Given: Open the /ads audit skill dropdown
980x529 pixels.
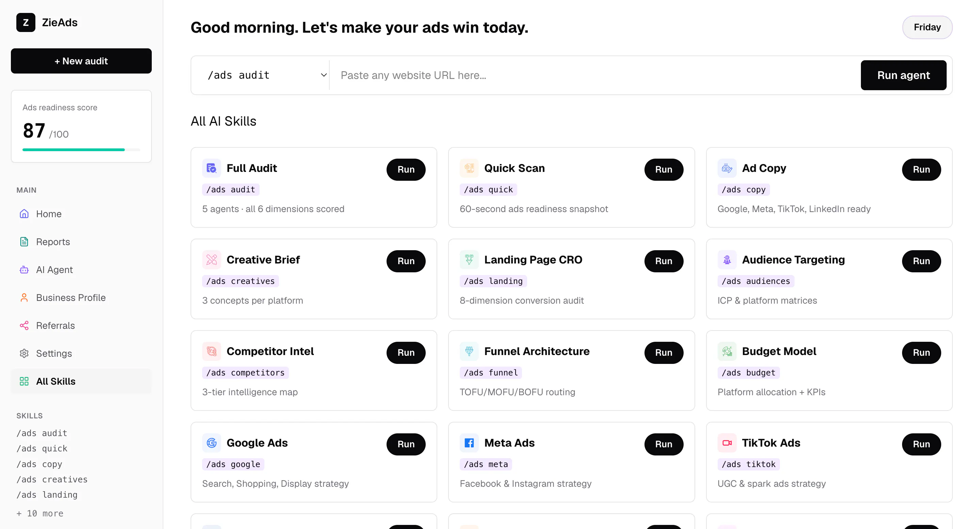Looking at the screenshot, I should coord(266,75).
